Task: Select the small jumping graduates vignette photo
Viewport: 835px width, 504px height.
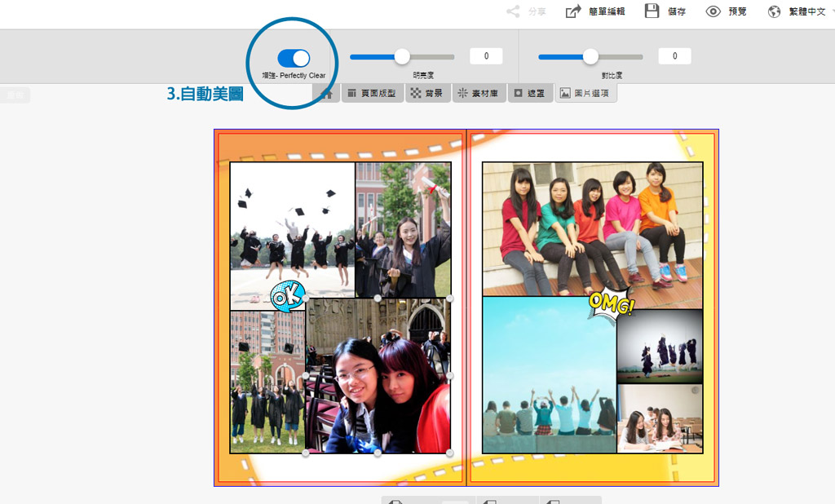Action: 660,346
